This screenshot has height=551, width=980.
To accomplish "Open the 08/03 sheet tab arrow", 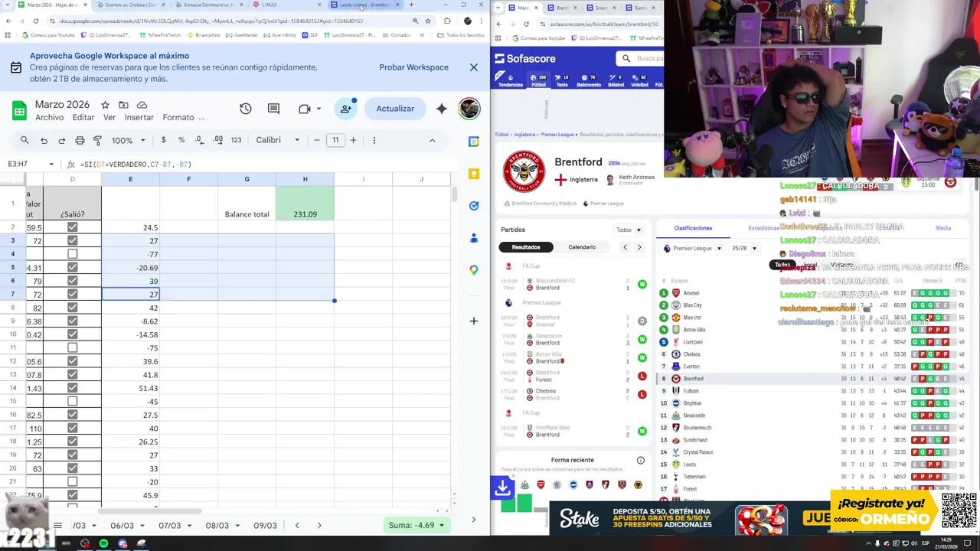I will tap(236, 526).
